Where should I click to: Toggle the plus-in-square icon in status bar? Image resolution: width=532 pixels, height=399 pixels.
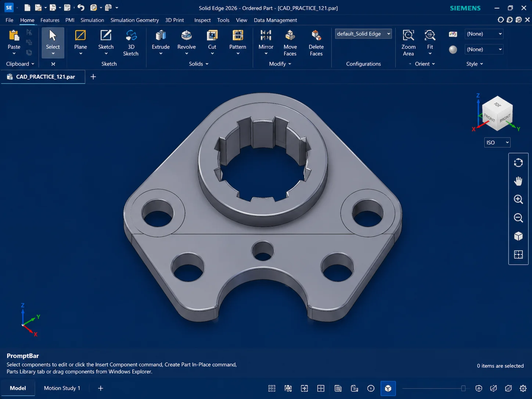click(305, 388)
